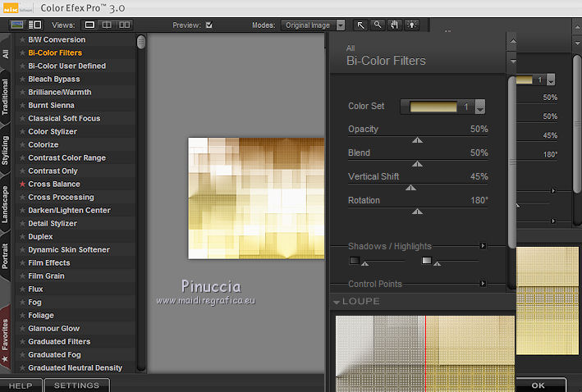Remove Cross Balance favorite star
This screenshot has width=582, height=392.
tap(23, 184)
